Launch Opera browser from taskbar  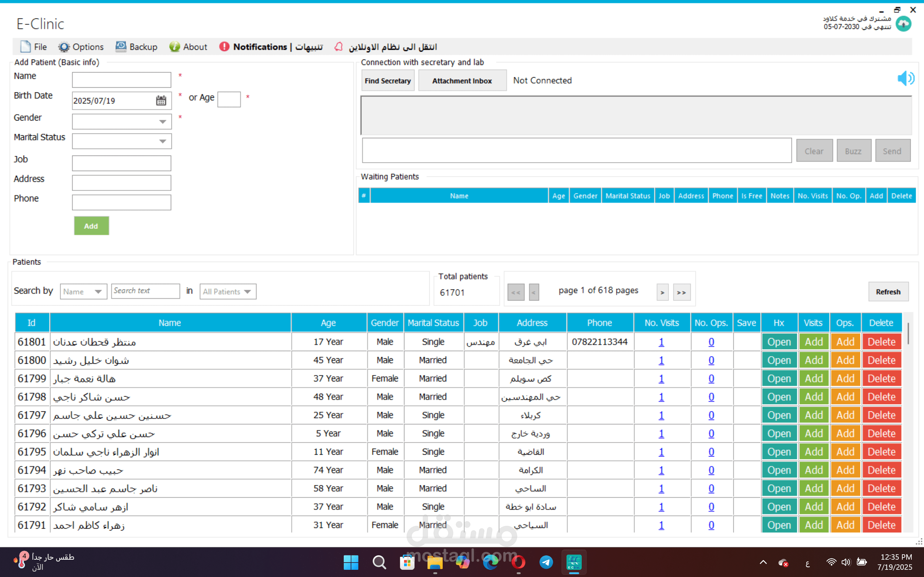coord(519,562)
